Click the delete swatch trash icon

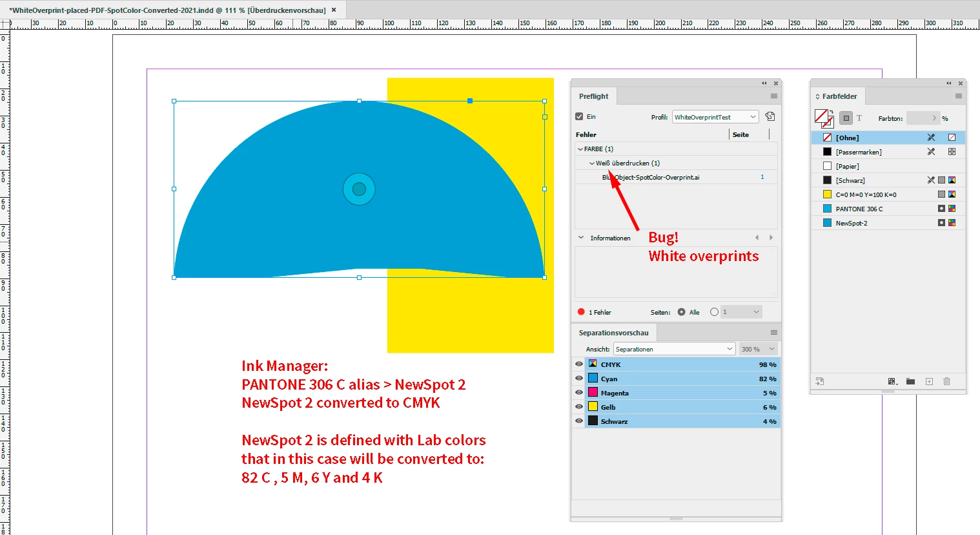coord(946,382)
